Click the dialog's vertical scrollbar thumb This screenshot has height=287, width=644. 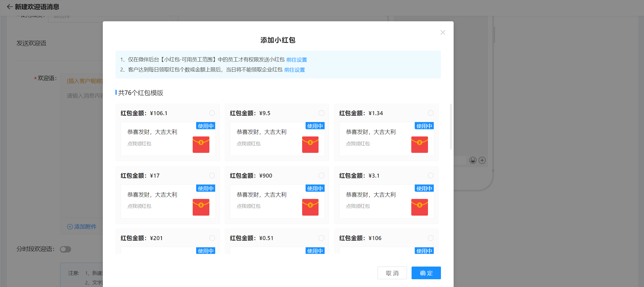click(451, 127)
